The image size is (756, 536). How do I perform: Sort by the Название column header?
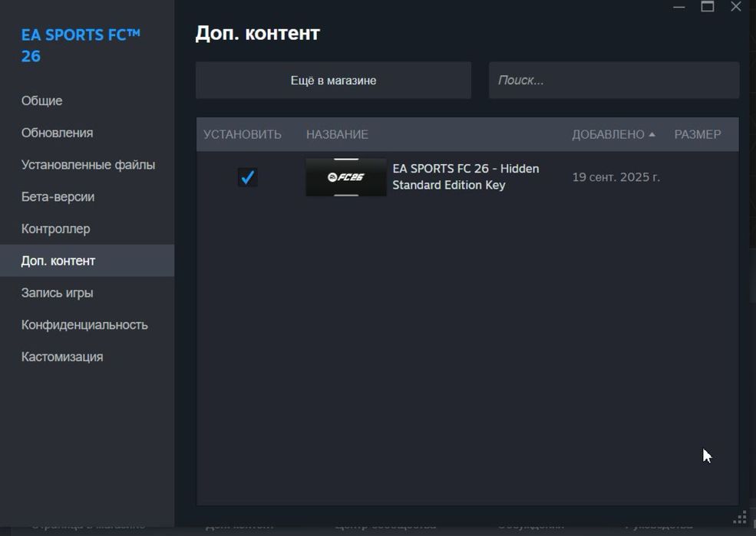point(337,134)
